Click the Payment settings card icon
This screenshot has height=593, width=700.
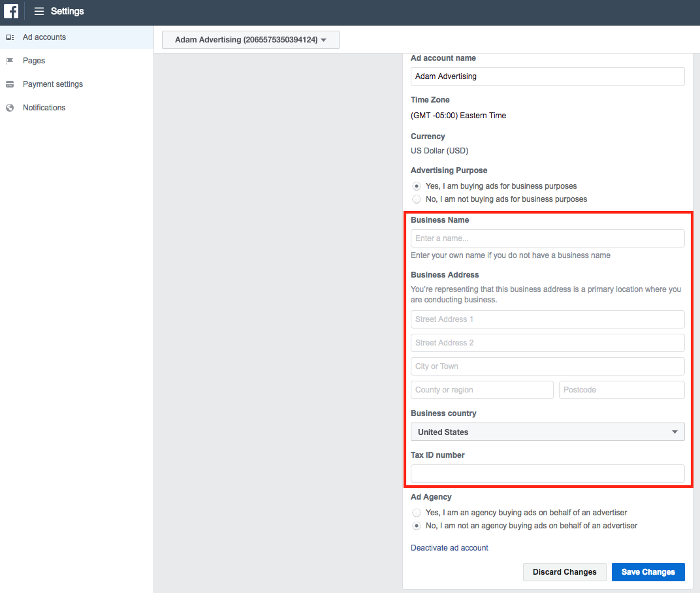pyautogui.click(x=10, y=84)
